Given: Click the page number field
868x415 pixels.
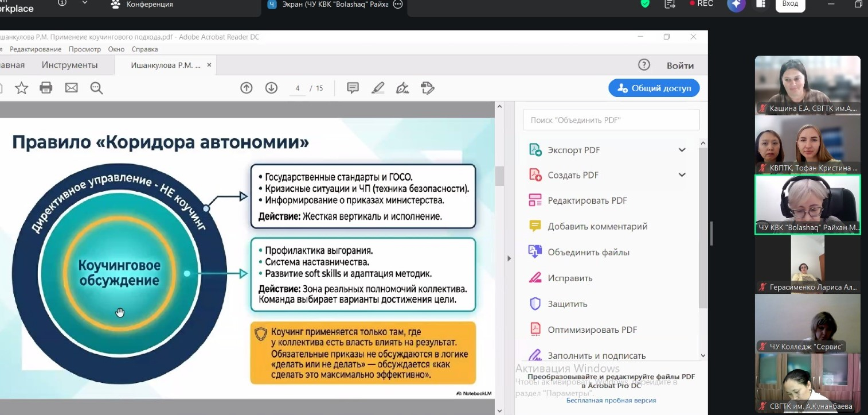Looking at the screenshot, I should pyautogui.click(x=298, y=88).
